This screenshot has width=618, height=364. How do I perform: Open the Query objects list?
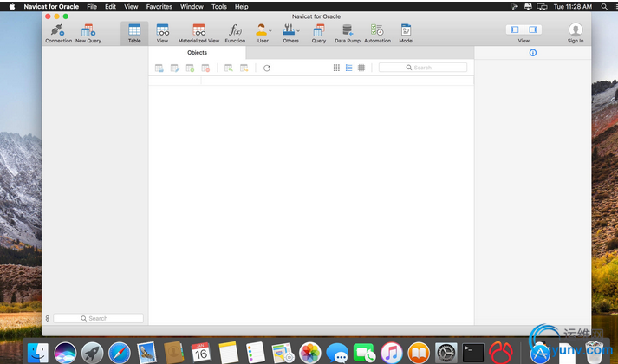pyautogui.click(x=319, y=33)
